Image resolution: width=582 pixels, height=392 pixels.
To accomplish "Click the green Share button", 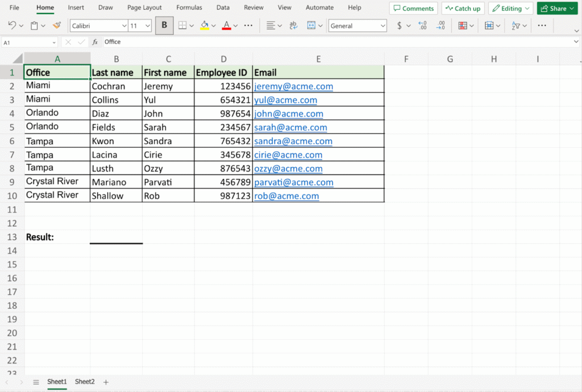I will pos(557,8).
